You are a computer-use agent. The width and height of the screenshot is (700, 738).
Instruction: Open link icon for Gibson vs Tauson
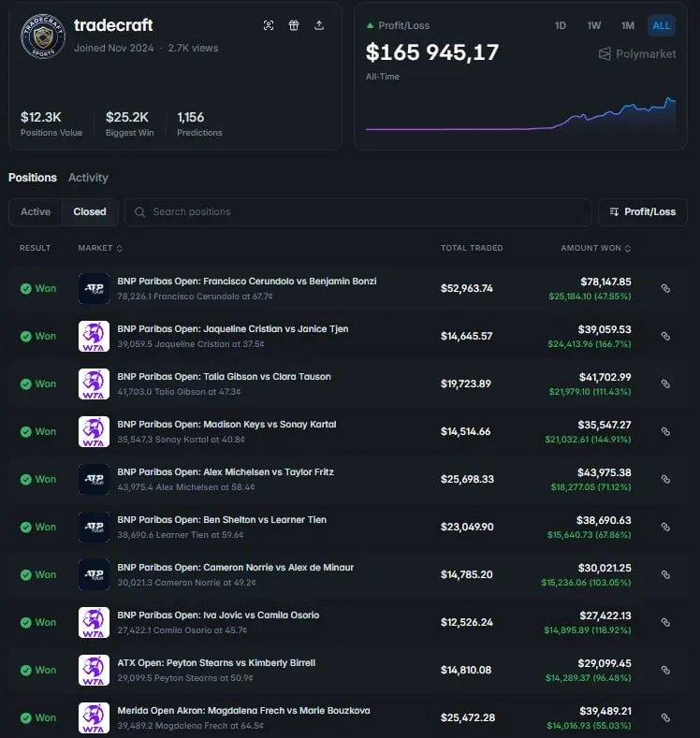tap(665, 384)
